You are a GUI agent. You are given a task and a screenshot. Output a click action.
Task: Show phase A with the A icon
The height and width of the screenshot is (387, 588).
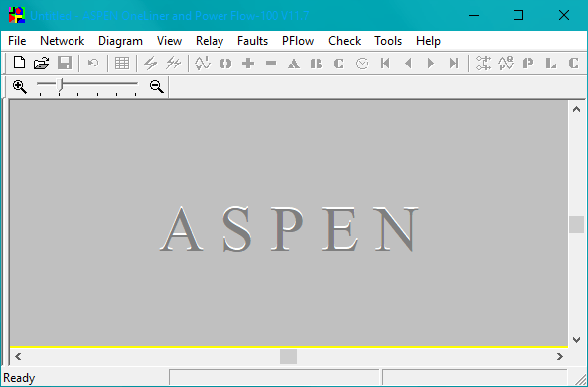294,64
